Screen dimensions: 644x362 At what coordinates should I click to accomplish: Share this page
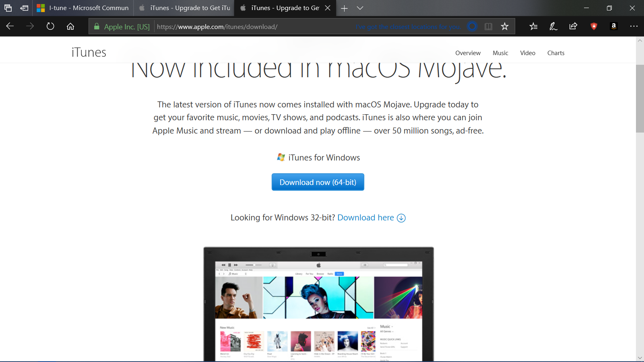573,26
